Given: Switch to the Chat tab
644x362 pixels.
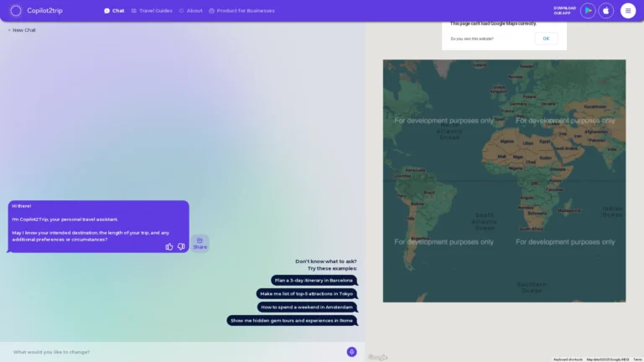Looking at the screenshot, I should click(114, 11).
